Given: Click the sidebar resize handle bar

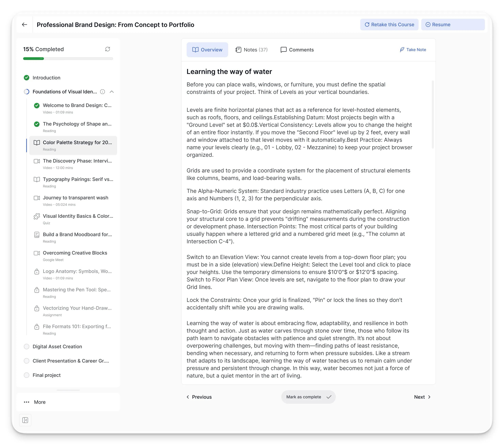Looking at the screenshot, I should tap(68, 390).
